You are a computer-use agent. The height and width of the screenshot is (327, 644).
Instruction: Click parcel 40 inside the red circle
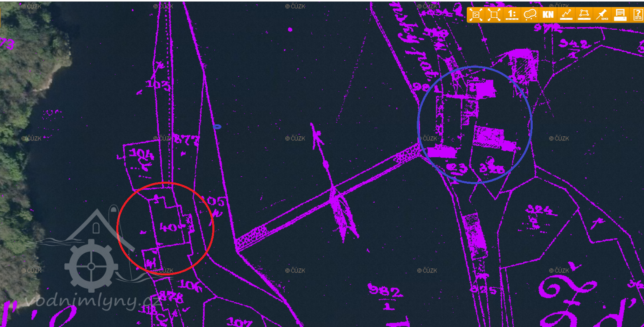[169, 227]
